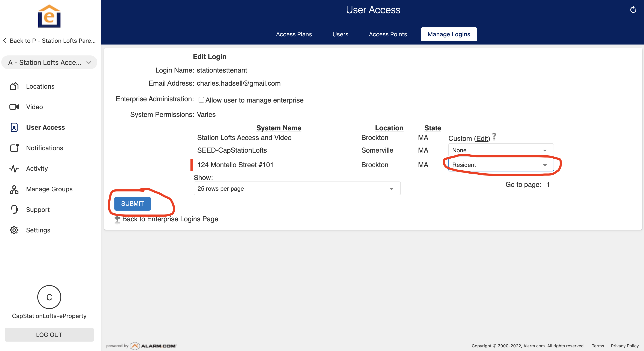
Task: Go back to P - Station Lofts Parent
Action: tap(52, 40)
